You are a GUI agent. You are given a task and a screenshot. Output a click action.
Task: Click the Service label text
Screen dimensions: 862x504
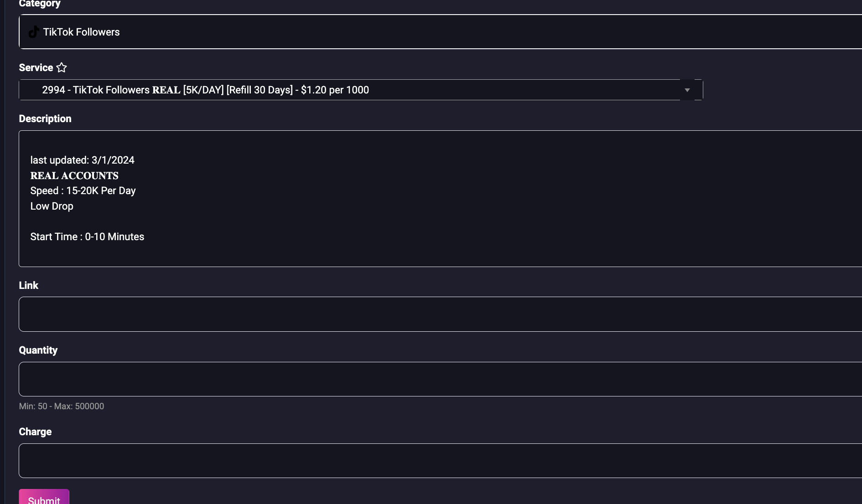36,67
